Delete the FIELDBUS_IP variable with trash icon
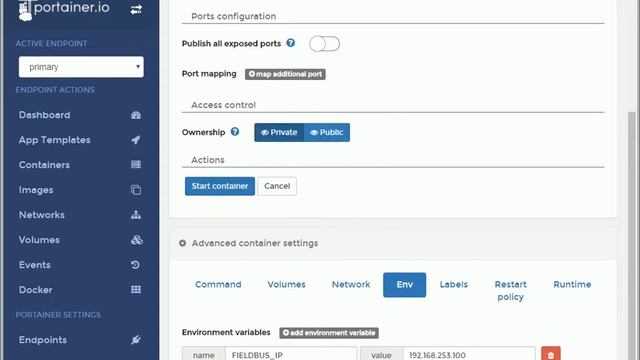640x360 pixels. pos(551,353)
